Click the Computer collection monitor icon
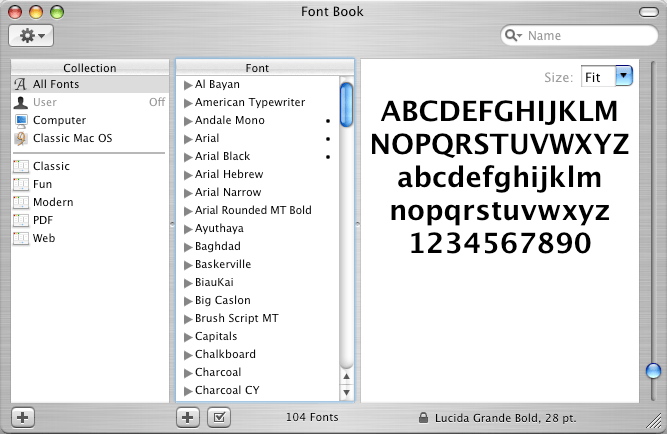The width and height of the screenshot is (667, 434). click(21, 120)
